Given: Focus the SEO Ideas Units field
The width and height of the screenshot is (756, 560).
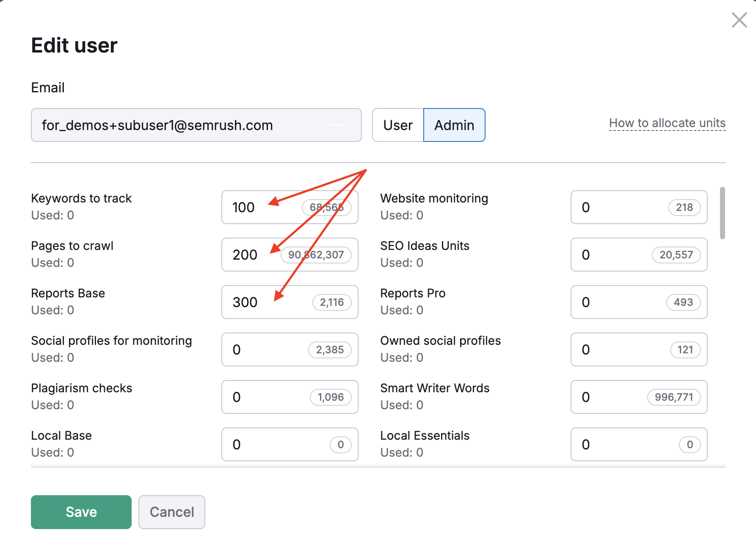Looking at the screenshot, I should [610, 255].
